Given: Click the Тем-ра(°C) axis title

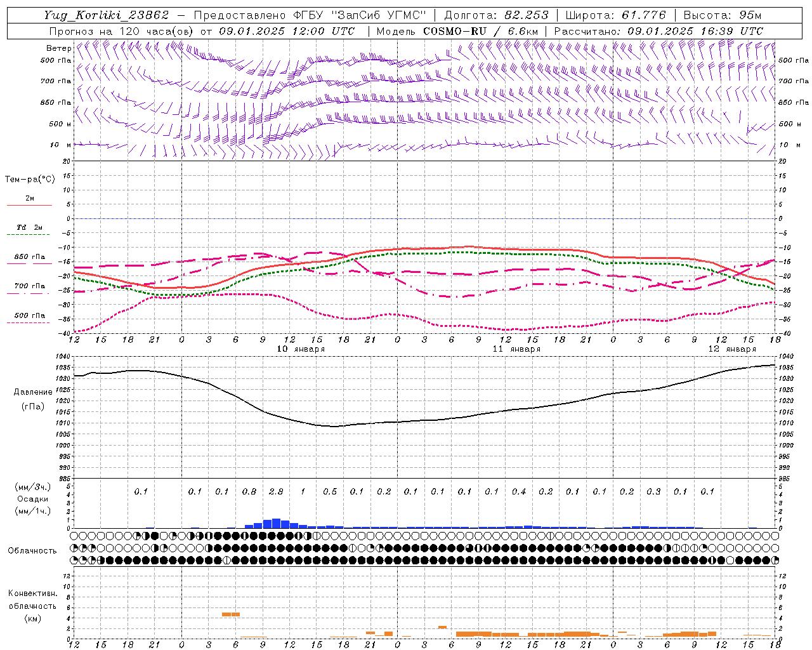Looking at the screenshot, I should [30, 179].
